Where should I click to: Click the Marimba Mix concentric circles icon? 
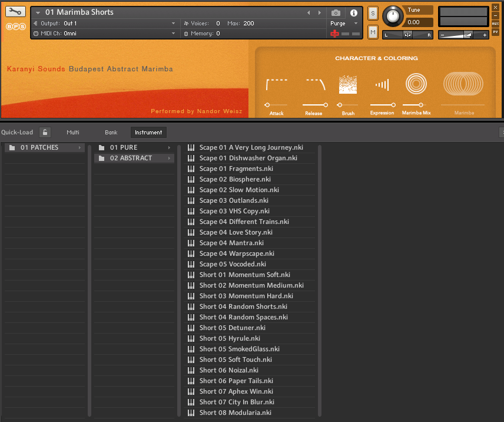pos(417,84)
